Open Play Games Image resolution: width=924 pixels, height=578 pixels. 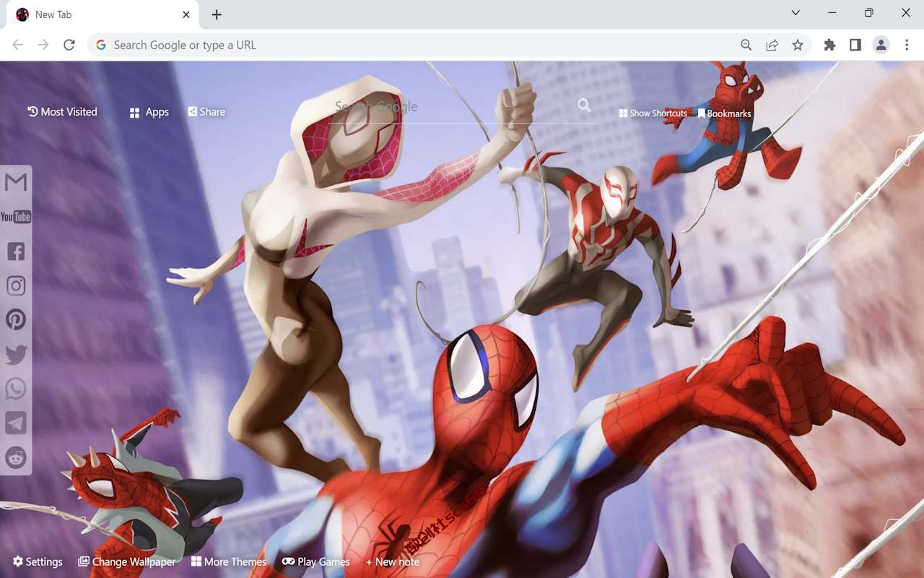[315, 561]
